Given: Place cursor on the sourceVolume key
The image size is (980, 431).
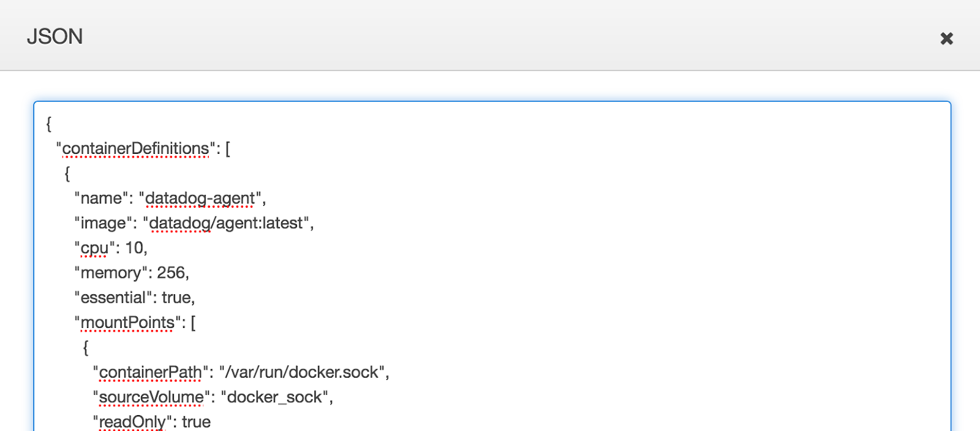Looking at the screenshot, I should pos(151,397).
